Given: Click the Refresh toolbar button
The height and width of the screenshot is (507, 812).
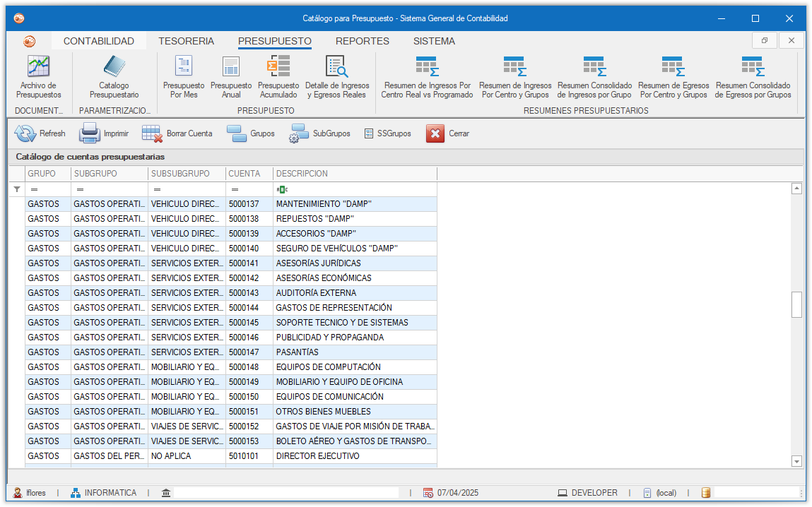Looking at the screenshot, I should point(40,133).
